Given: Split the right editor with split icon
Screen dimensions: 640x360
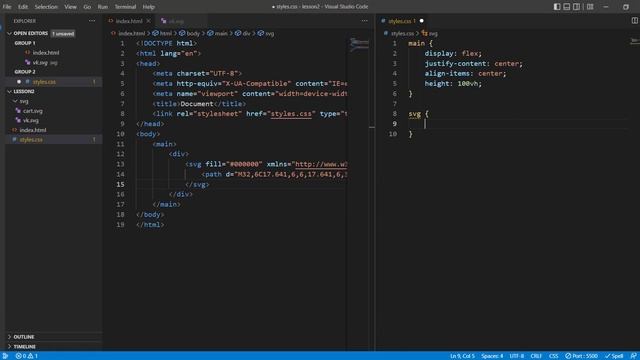Looking at the screenshot, I should click(x=635, y=20).
